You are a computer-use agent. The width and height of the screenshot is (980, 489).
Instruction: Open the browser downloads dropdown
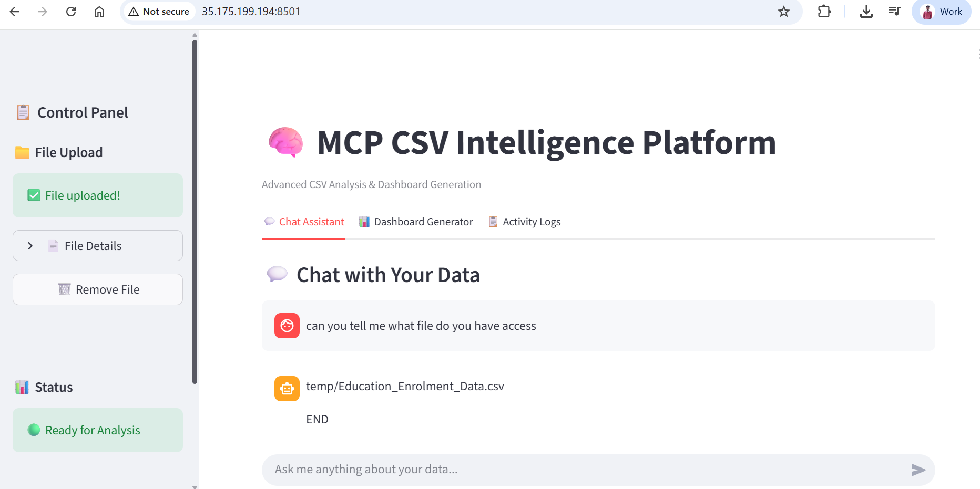[x=866, y=11]
